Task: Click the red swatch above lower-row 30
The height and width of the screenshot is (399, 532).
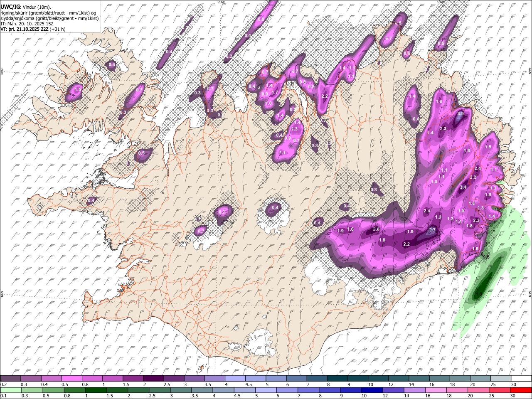Action: coord(520,390)
